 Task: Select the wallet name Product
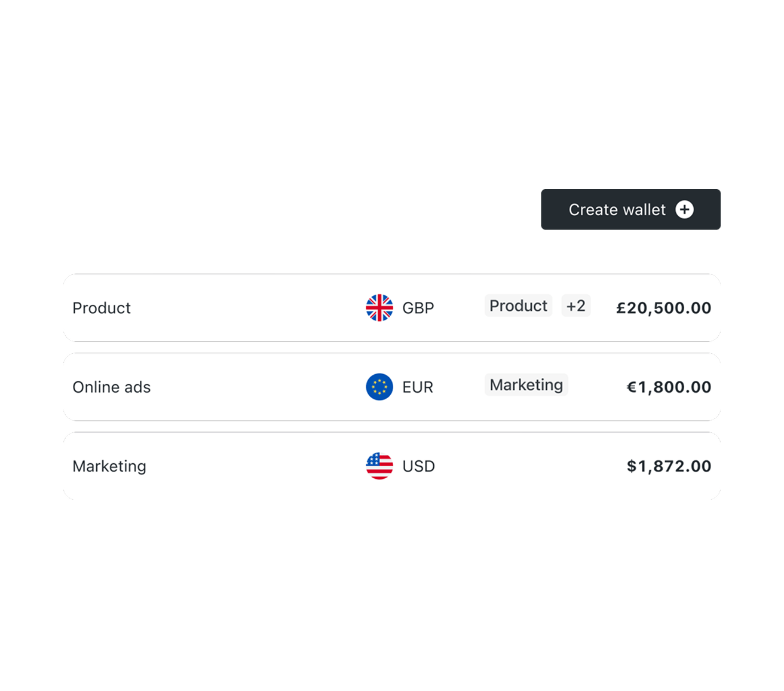[102, 308]
